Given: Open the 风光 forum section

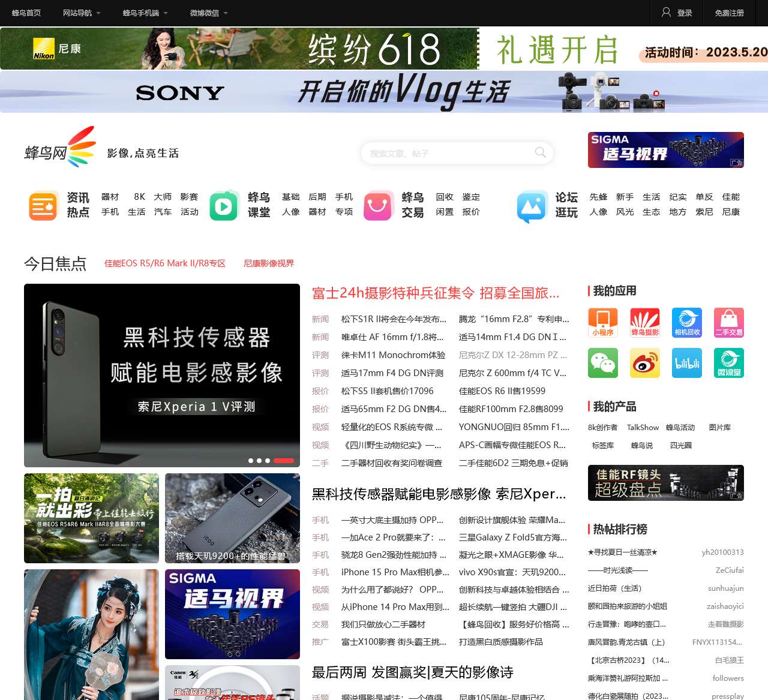Looking at the screenshot, I should (x=625, y=212).
